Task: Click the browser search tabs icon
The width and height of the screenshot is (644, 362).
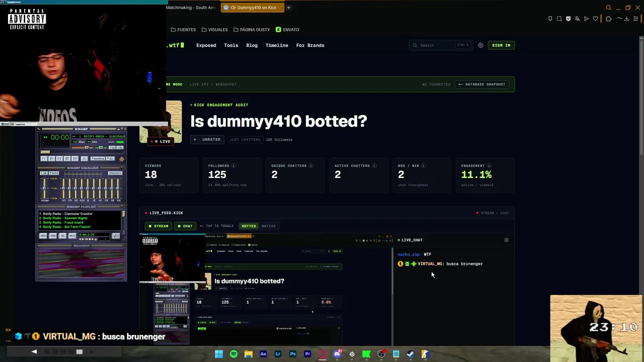Action: [x=608, y=8]
